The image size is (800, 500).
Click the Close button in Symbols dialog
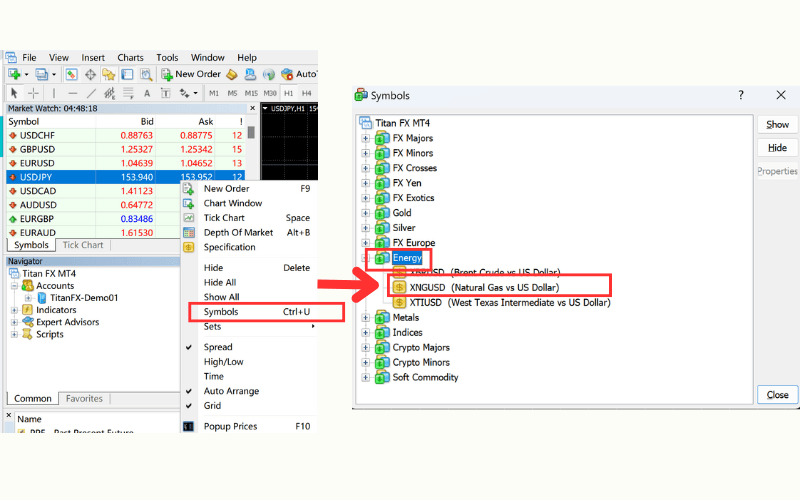(x=777, y=395)
